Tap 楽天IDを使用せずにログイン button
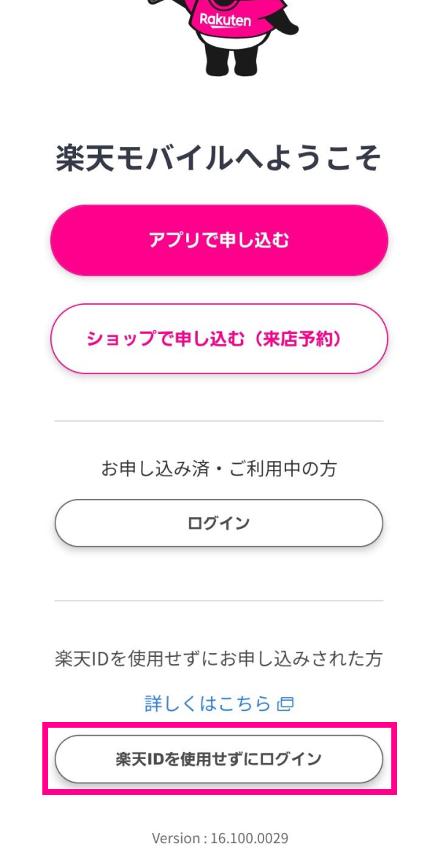The width and height of the screenshot is (438, 868). tap(219, 759)
